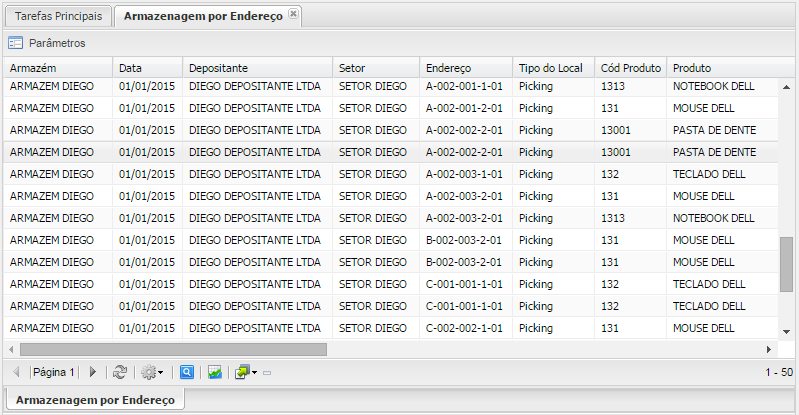Image resolution: width=799 pixels, height=415 pixels.
Task: Click NOTEBOOK DELL in the A-002-001-1-01 row
Action: point(713,86)
